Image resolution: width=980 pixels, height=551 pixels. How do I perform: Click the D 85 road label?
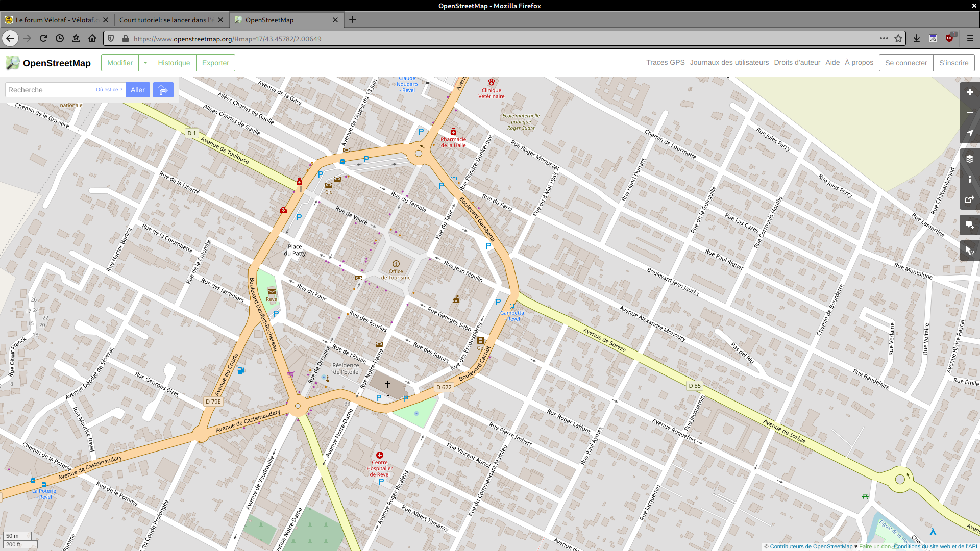695,386
